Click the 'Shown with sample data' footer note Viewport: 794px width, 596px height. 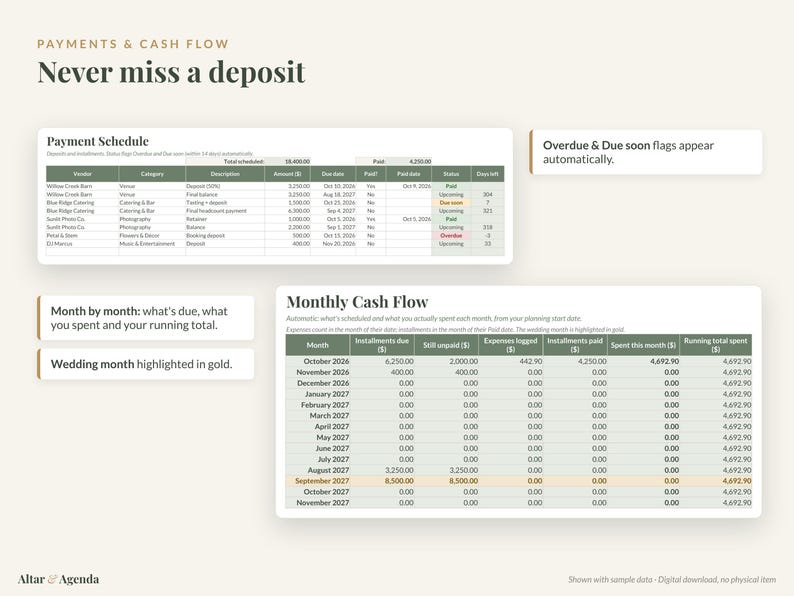672,579
